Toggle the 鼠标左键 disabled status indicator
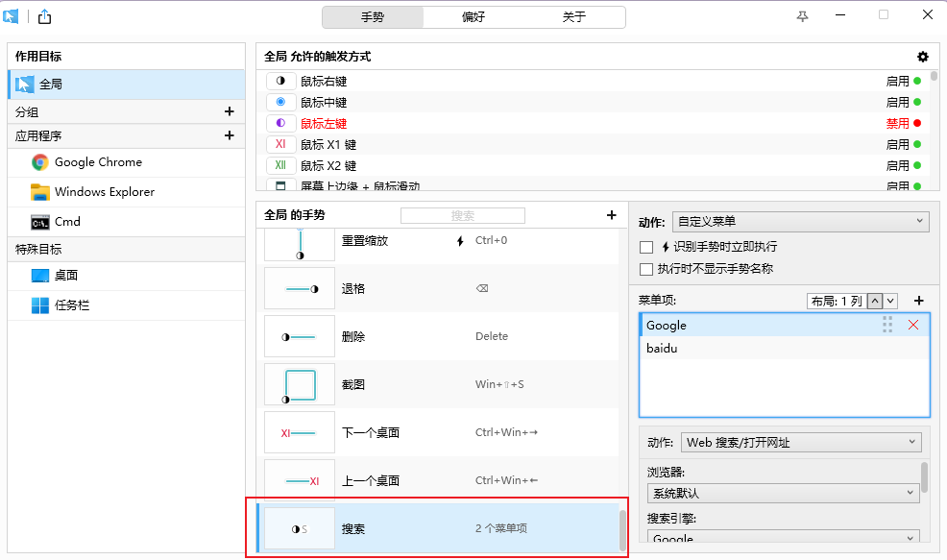The width and height of the screenshot is (947, 560). (917, 124)
